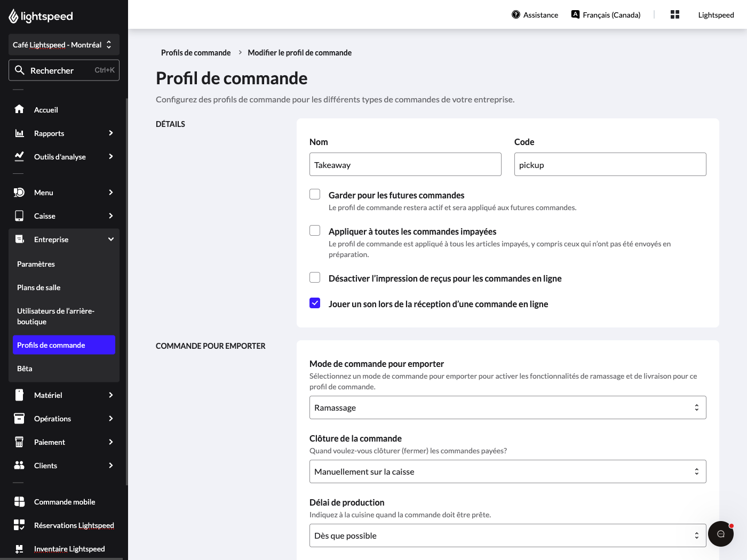Viewport: 747px width, 560px height.
Task: Expand the Clients section chevron
Action: click(111, 466)
